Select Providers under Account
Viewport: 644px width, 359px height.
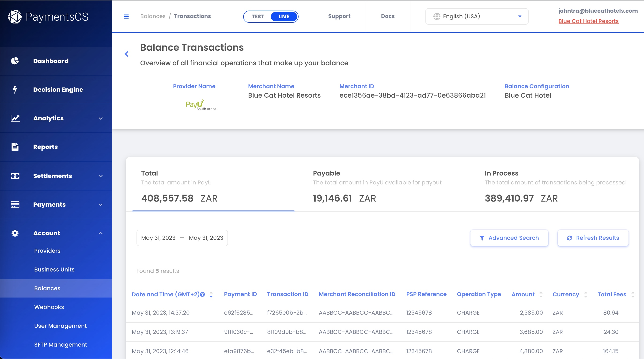47,251
